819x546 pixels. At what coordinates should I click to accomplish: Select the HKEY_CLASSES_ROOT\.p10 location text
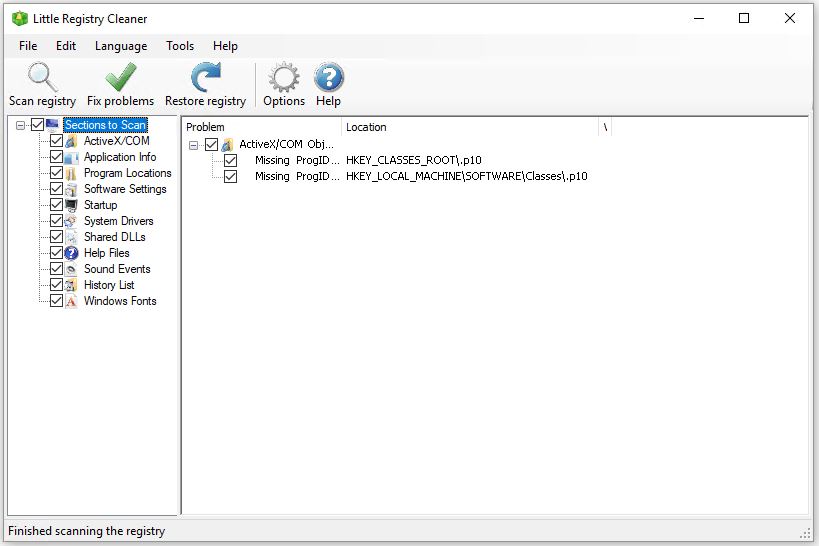coord(414,160)
